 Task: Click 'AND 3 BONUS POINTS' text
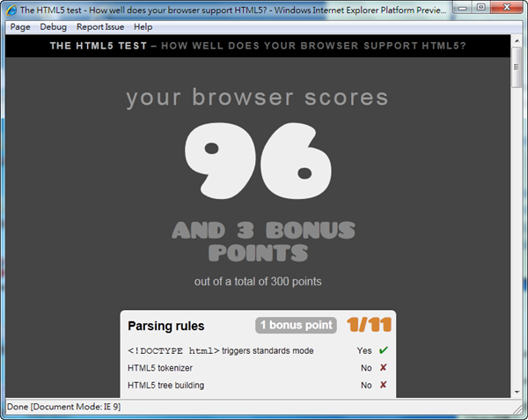pos(263,241)
